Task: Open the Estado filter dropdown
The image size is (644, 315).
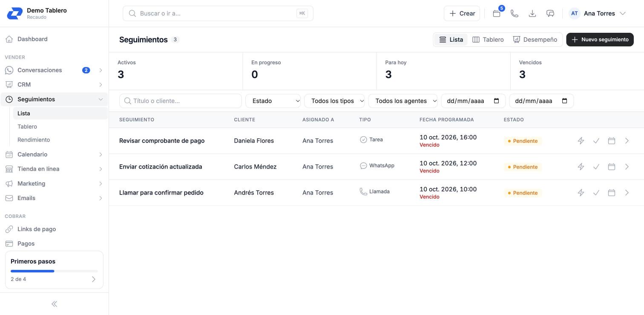Action: click(273, 101)
